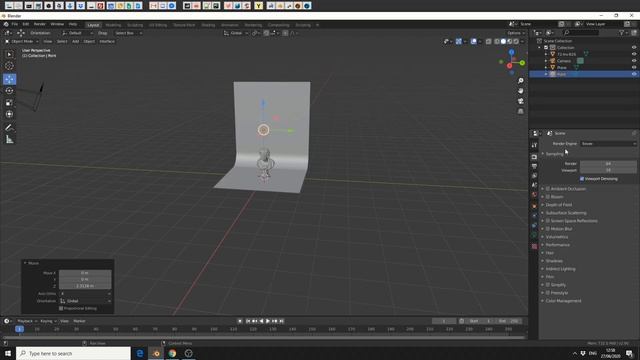The image size is (640, 360).
Task: Open the timeline Marker menu
Action: point(79,321)
